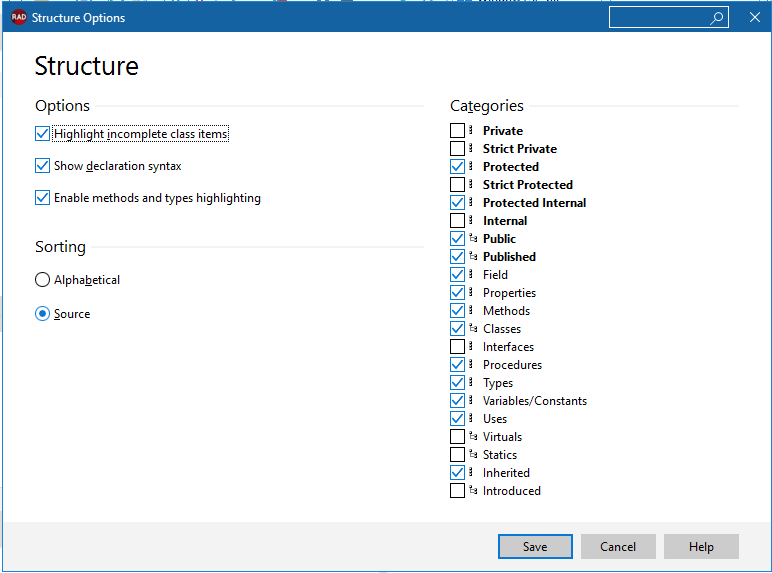Click the drag handle beside Private
Image resolution: width=772 pixels, height=573 pixels.
(x=471, y=130)
